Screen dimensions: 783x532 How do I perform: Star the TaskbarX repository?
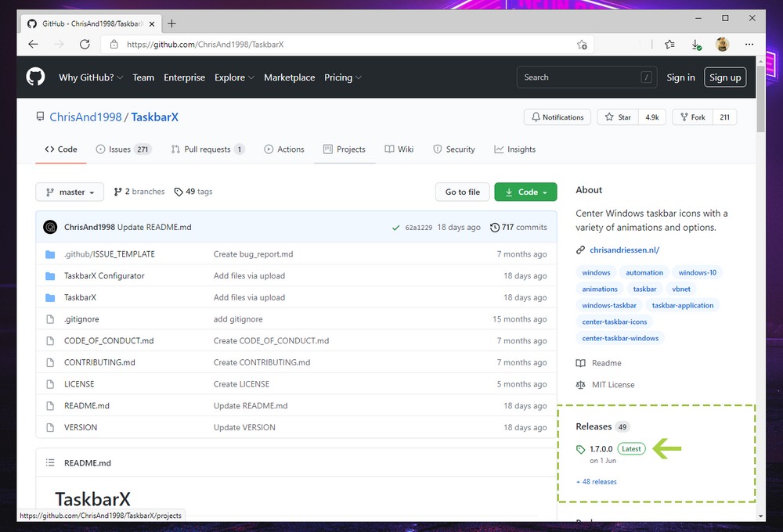point(617,117)
